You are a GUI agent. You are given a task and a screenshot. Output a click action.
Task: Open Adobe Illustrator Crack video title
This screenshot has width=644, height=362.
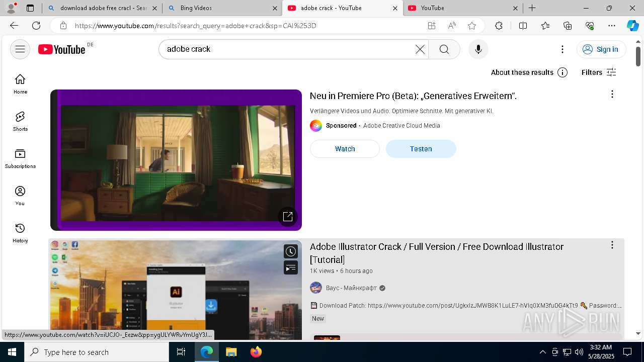pyautogui.click(x=437, y=253)
